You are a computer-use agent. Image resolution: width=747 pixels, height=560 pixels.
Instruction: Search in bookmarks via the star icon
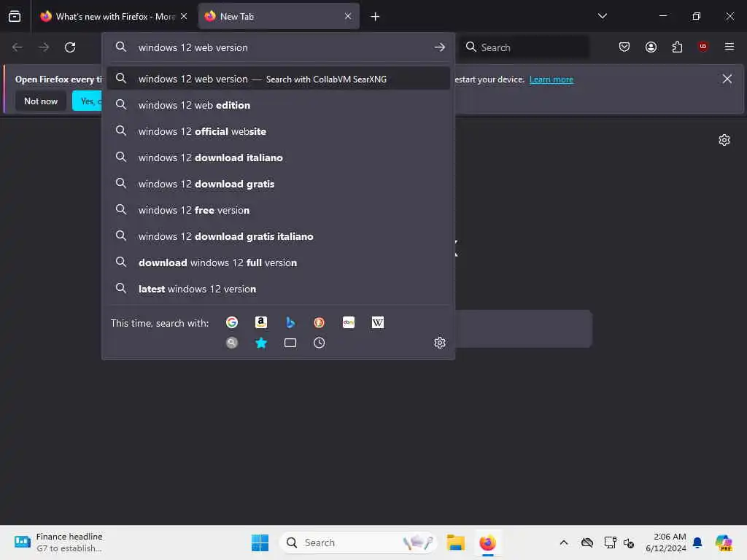click(x=260, y=343)
